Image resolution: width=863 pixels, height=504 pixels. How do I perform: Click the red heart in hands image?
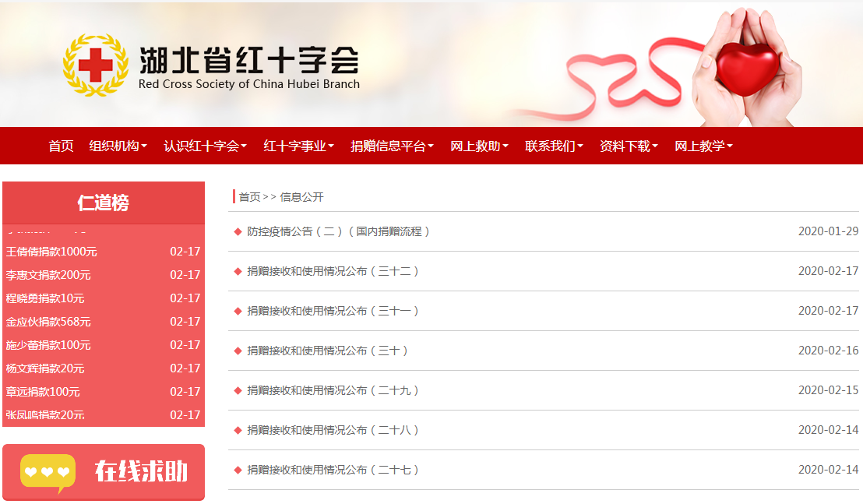tap(746, 66)
